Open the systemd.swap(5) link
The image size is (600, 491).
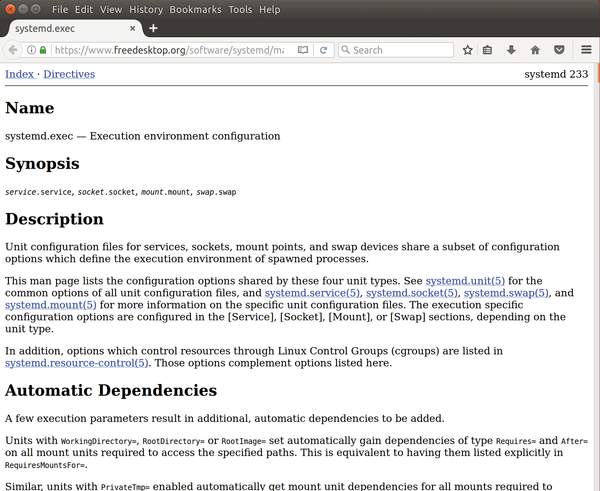[x=506, y=293]
